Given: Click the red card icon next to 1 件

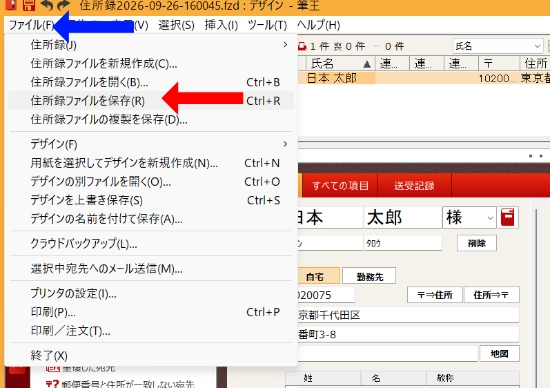Looking at the screenshot, I should click(x=302, y=46).
